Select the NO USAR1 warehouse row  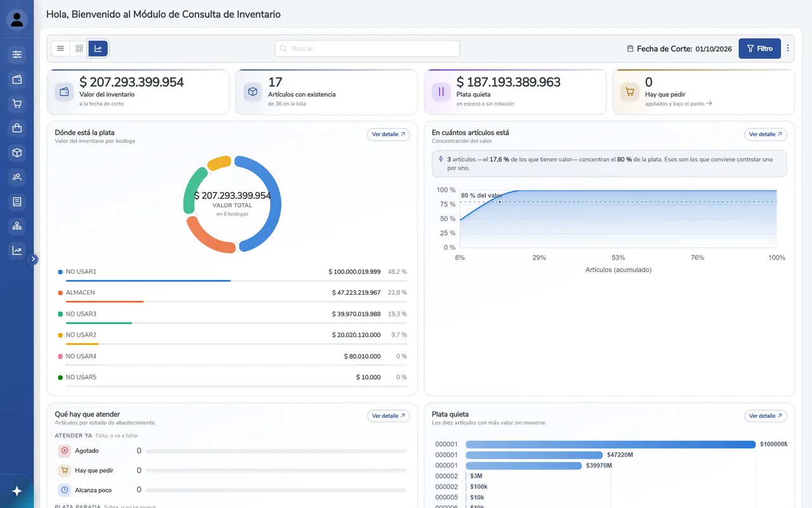(232, 274)
